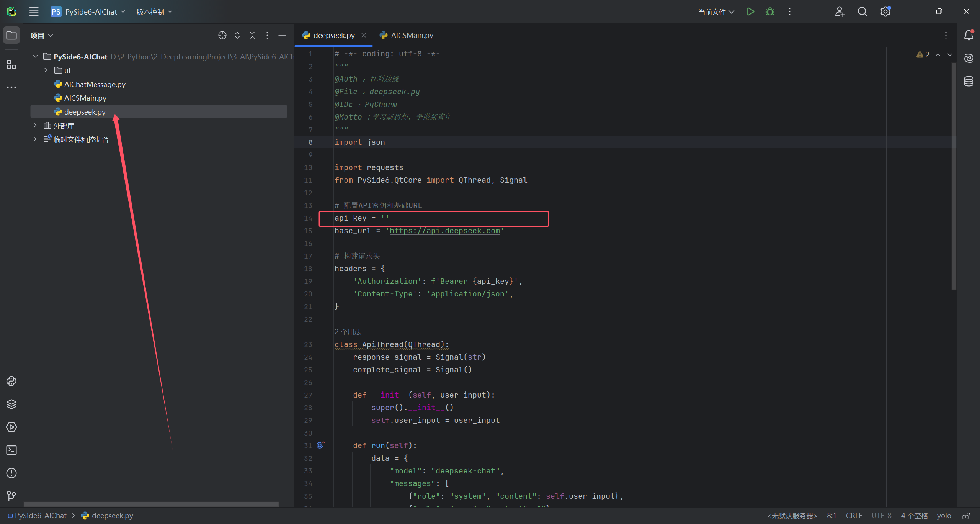Jump to next highlighted problem arrow
Viewport: 980px width, 524px height.
(950, 55)
